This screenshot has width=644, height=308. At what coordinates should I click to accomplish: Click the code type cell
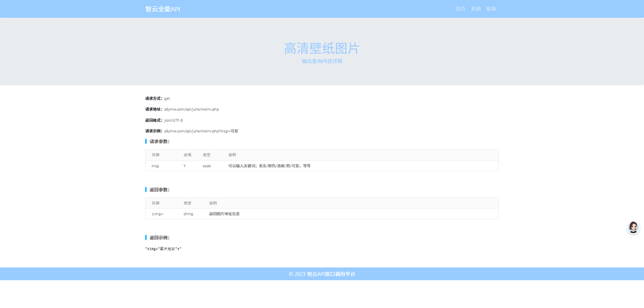pos(206,166)
